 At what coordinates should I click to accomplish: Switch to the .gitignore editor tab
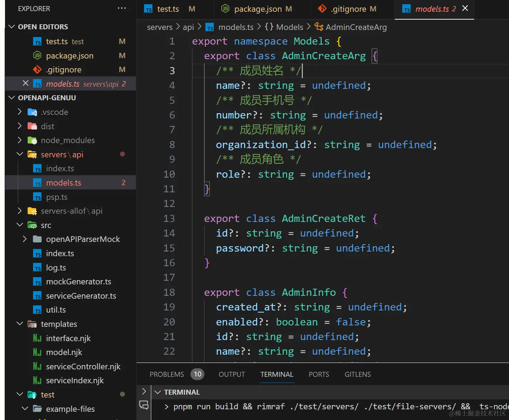tap(352, 9)
